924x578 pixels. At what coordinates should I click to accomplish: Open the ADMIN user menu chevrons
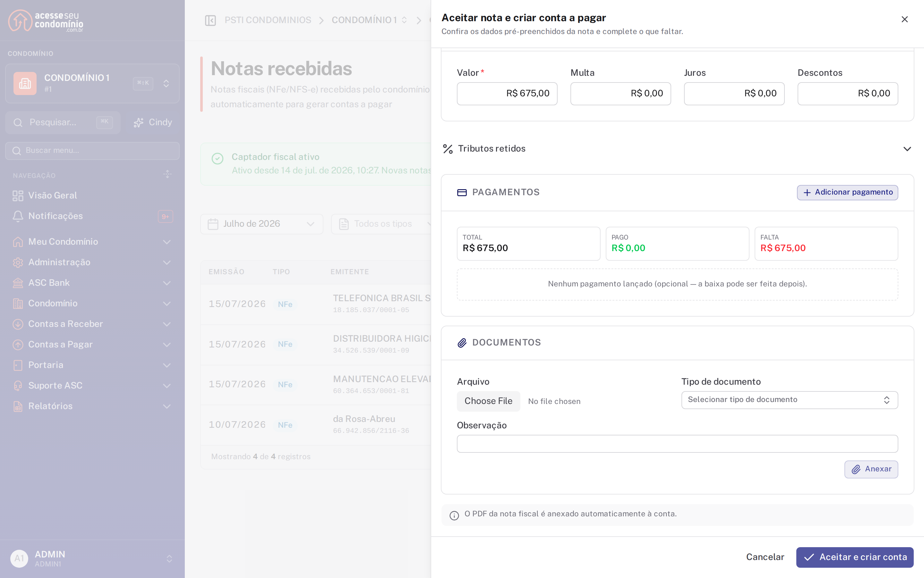coord(169,559)
